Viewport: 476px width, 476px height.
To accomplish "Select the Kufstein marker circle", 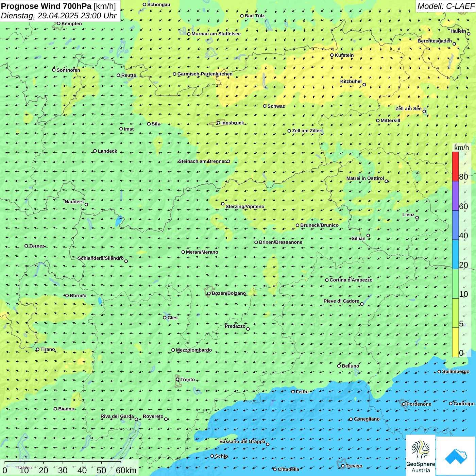I will click(x=332, y=55).
